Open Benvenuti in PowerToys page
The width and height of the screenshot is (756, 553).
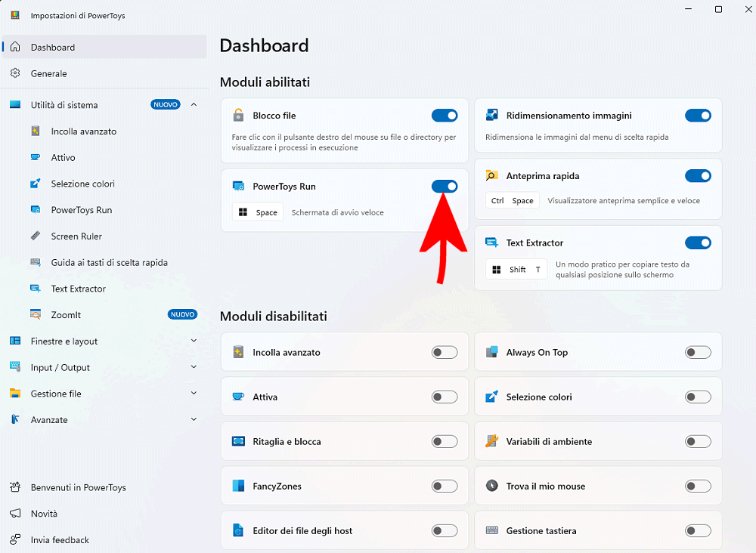pyautogui.click(x=104, y=487)
